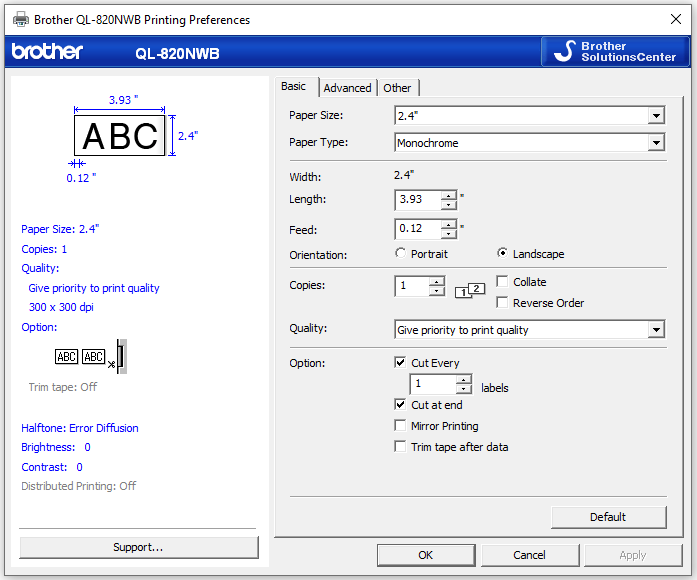Open the Brother Solutions Center link
This screenshot has height=580, width=697.
tap(615, 52)
